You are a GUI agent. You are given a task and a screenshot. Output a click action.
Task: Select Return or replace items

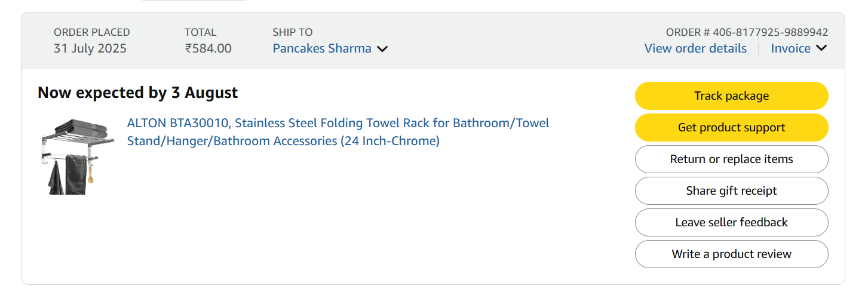click(x=731, y=159)
